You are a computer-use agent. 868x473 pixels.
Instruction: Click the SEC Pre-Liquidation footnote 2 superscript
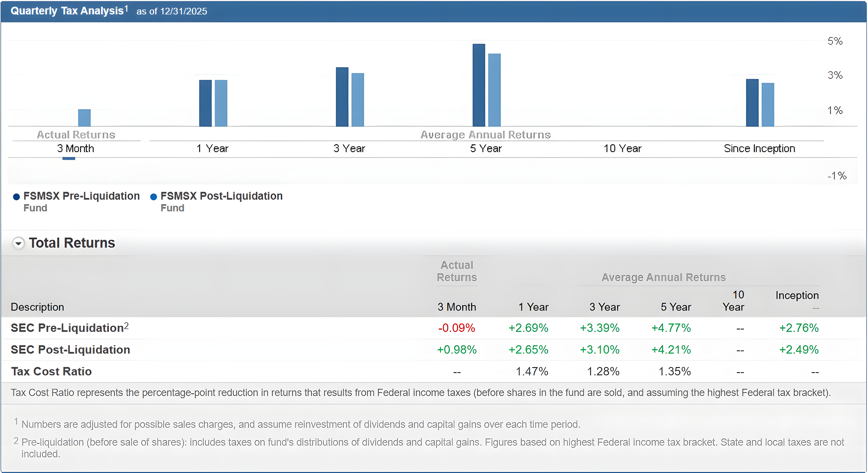(x=126, y=326)
